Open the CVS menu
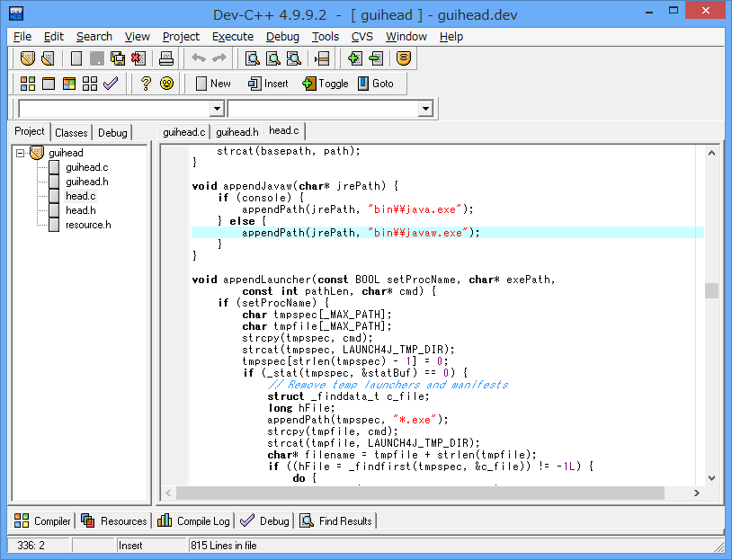 (362, 36)
